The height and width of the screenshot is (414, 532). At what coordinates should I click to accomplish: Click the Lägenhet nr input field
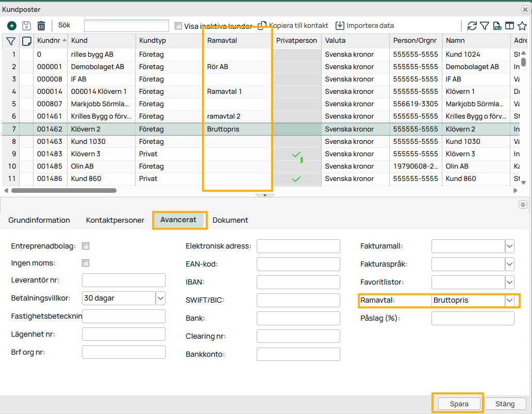tap(124, 334)
